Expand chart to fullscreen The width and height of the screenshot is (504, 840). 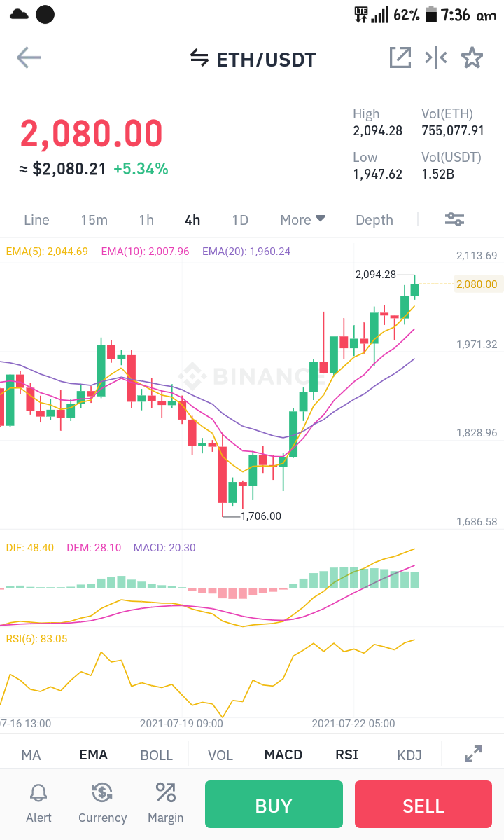point(473,754)
